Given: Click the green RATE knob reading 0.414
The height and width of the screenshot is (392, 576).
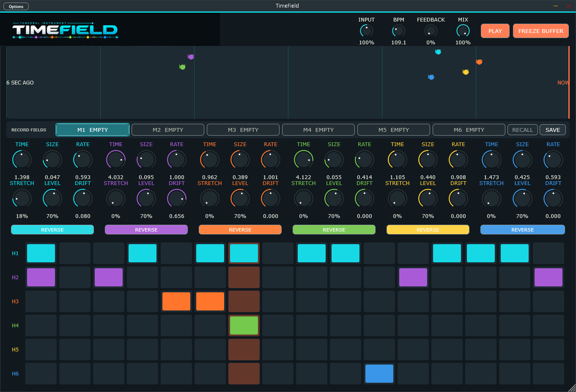Looking at the screenshot, I should [x=365, y=160].
